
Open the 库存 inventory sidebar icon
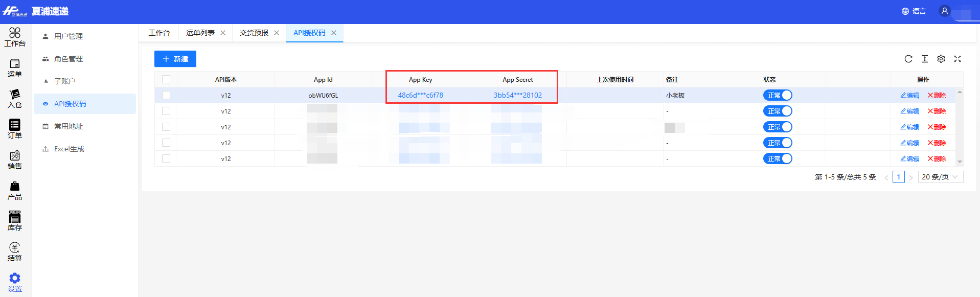point(15,221)
